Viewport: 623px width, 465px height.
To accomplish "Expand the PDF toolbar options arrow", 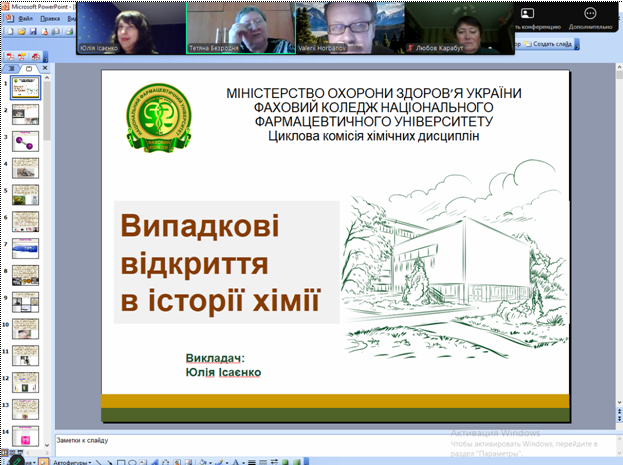I will click(x=45, y=57).
